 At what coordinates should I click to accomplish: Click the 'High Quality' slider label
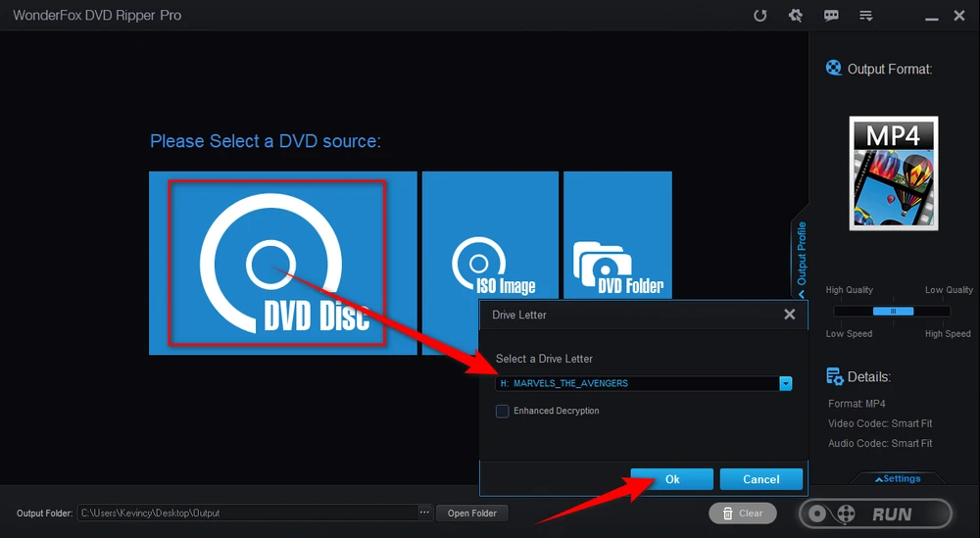pyautogui.click(x=850, y=290)
